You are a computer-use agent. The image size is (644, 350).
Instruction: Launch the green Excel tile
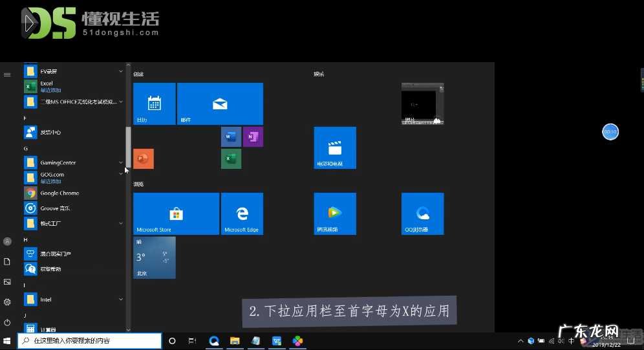231,159
